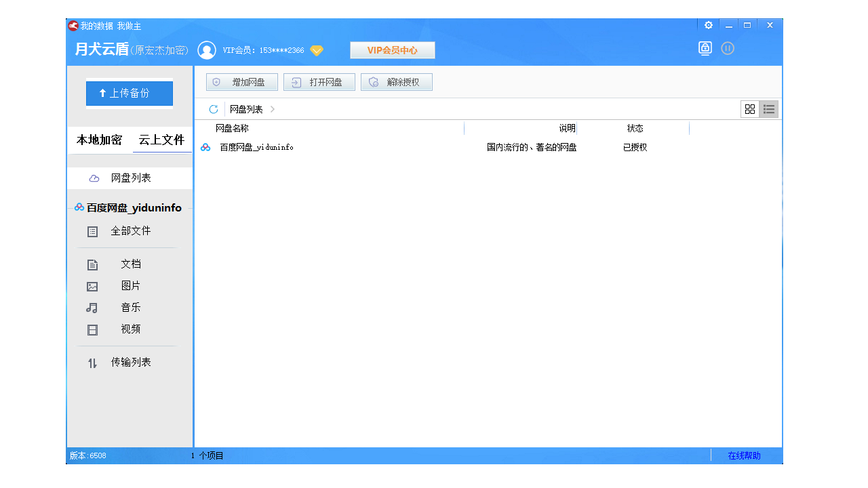This screenshot has height=488, width=868.
Task: Select the cloud 网盘列表 sidebar icon
Action: pyautogui.click(x=93, y=178)
